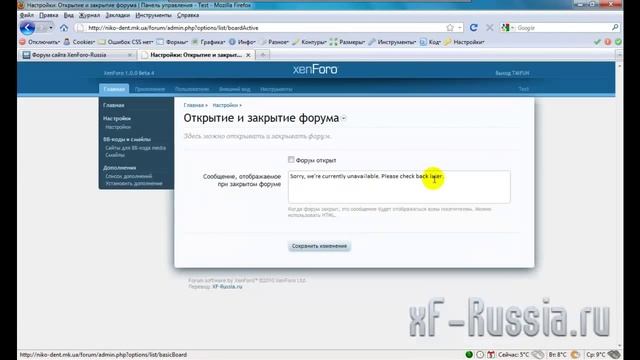Screen dimensions: 640x360
Task: Select the Внешний вид admin navigation tab
Action: pyautogui.click(x=235, y=89)
